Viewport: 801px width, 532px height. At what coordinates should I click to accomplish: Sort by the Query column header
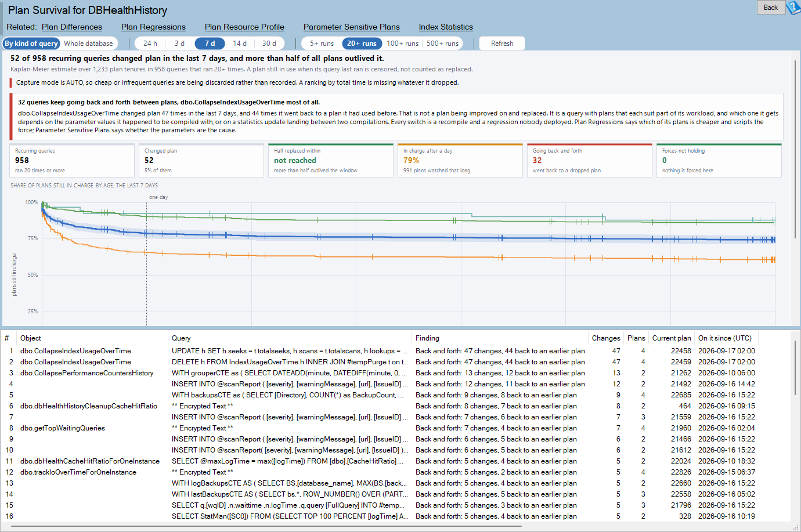[x=290, y=338]
